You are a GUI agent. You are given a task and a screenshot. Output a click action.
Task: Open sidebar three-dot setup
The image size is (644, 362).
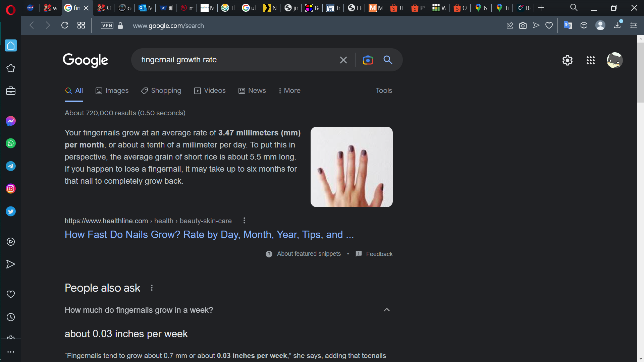[x=11, y=352]
